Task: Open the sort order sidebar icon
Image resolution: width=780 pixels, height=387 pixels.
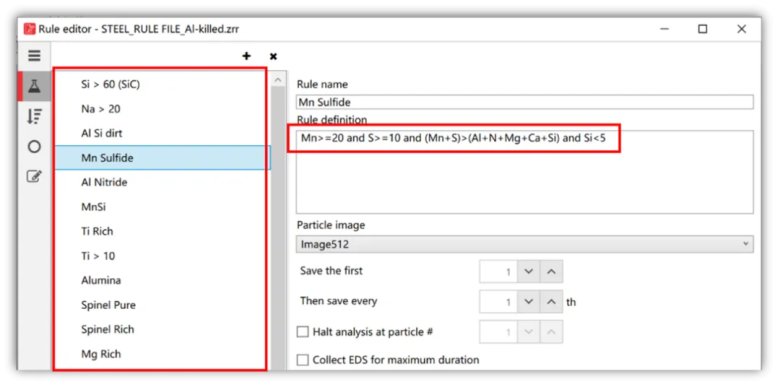Action: click(x=34, y=116)
